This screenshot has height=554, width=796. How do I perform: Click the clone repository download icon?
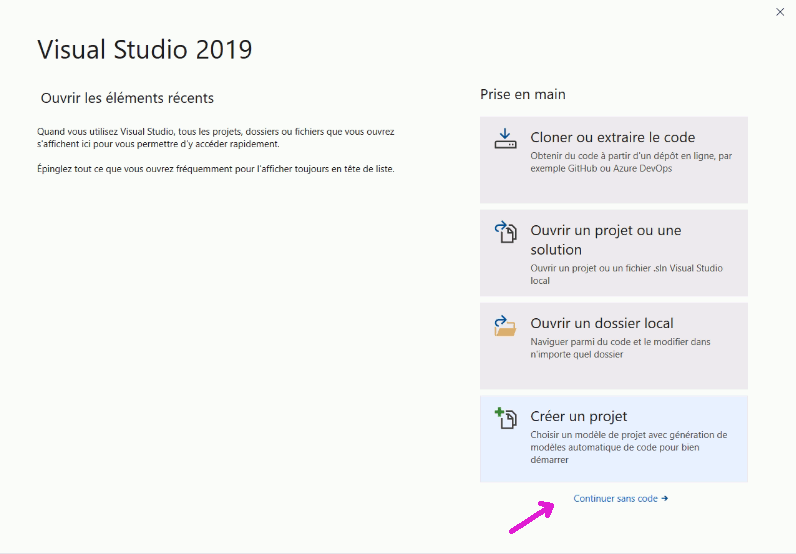tap(505, 139)
